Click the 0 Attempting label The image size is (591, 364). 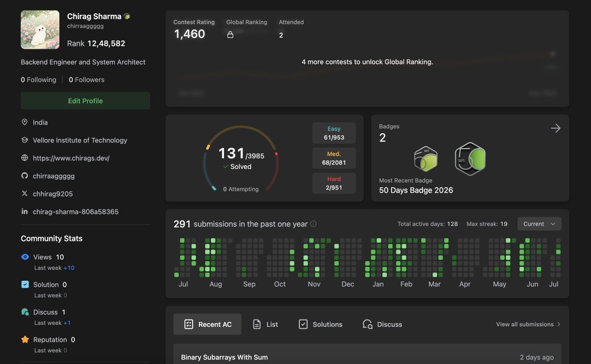point(241,189)
